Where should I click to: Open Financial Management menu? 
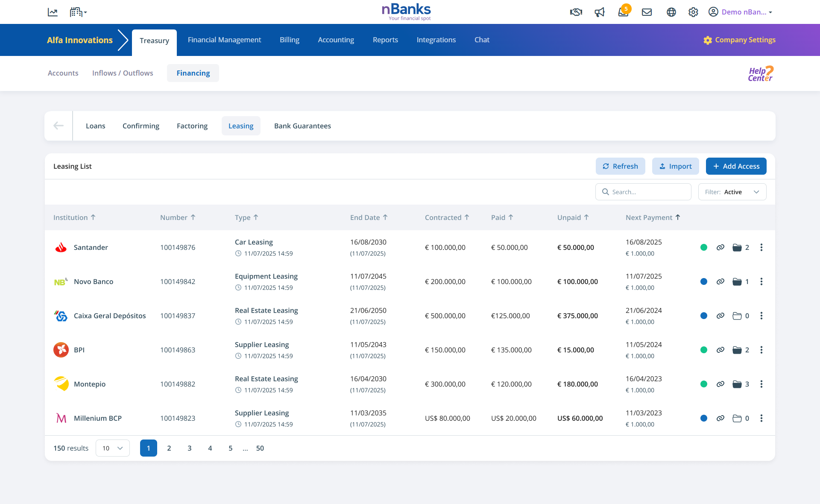[224, 40]
